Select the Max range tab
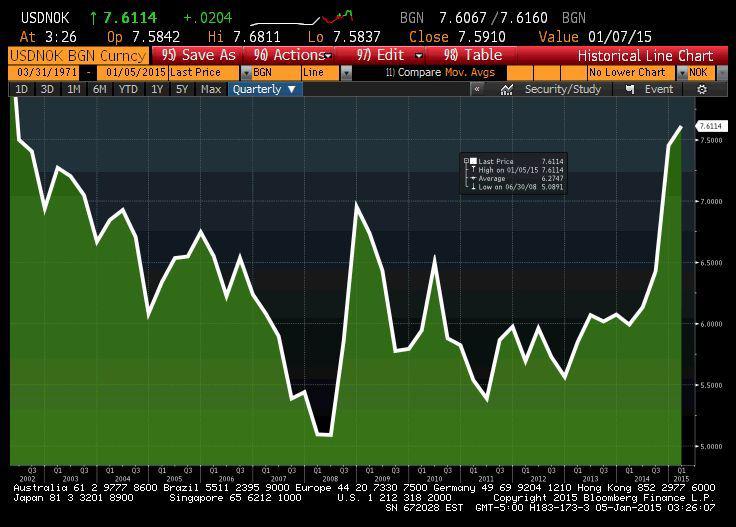Image resolution: width=736 pixels, height=527 pixels. [211, 89]
